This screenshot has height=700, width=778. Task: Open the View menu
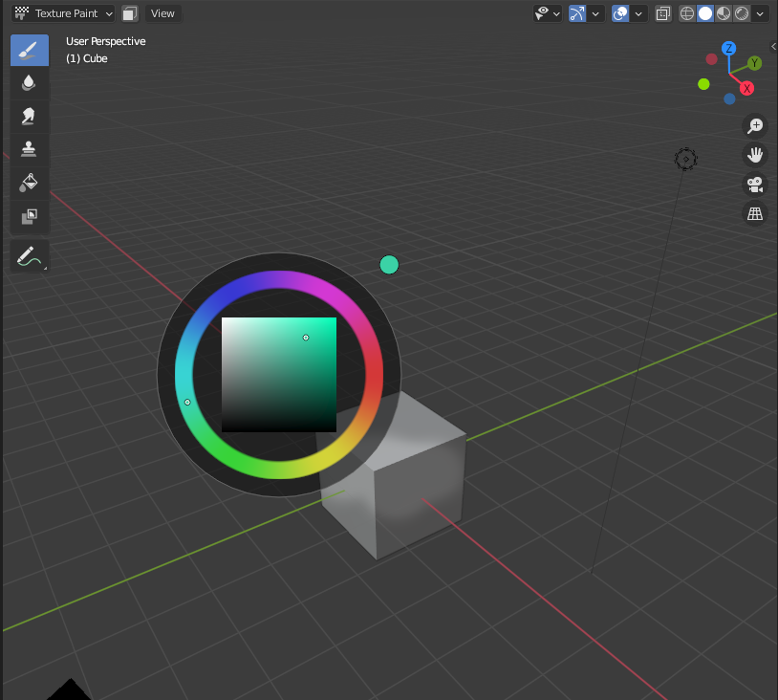tap(162, 12)
